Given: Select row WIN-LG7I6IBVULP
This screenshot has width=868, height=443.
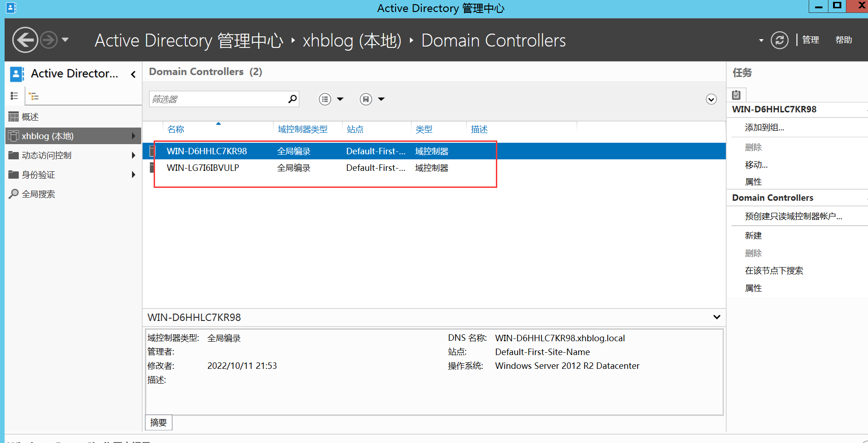Looking at the screenshot, I should 434,168.
